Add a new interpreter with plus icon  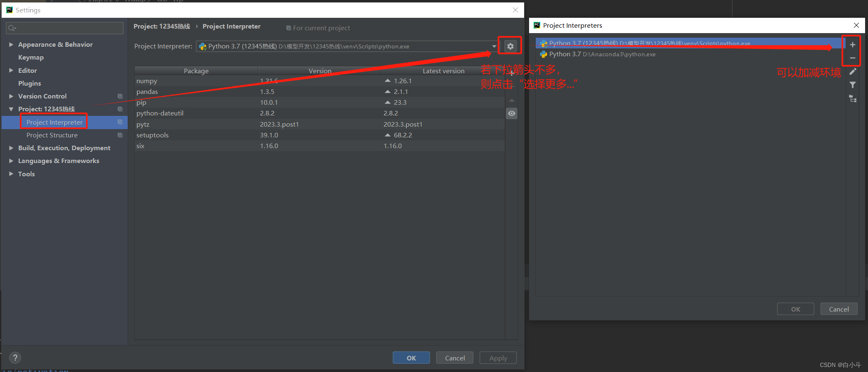pos(852,45)
